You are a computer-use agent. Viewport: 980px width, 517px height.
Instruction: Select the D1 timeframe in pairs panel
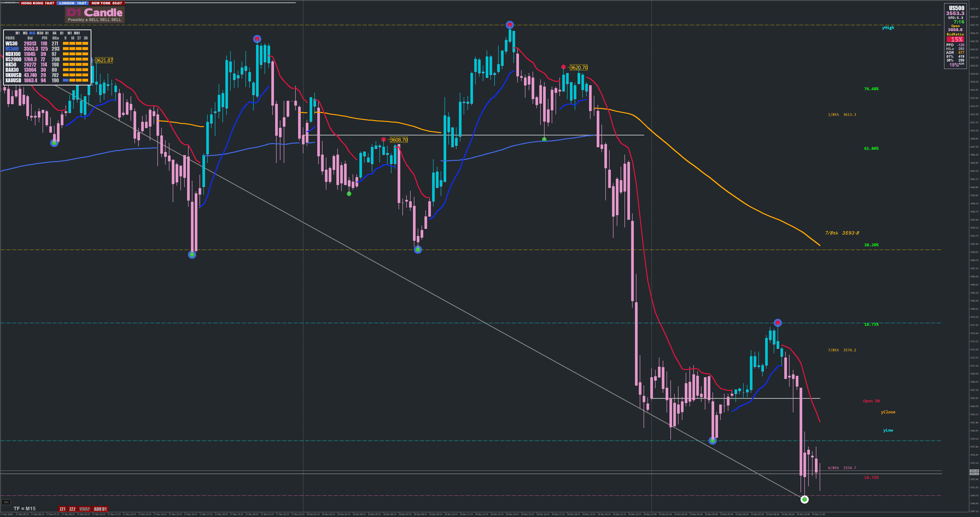[62, 33]
